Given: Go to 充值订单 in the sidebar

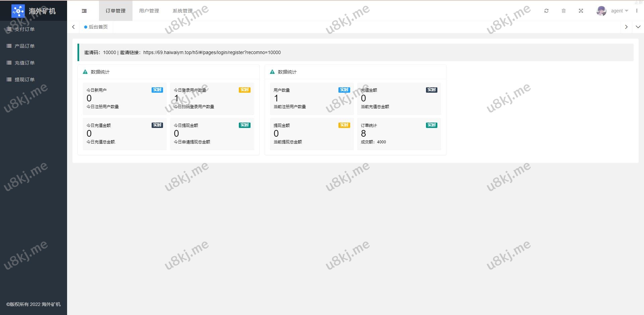Looking at the screenshot, I should (x=24, y=63).
